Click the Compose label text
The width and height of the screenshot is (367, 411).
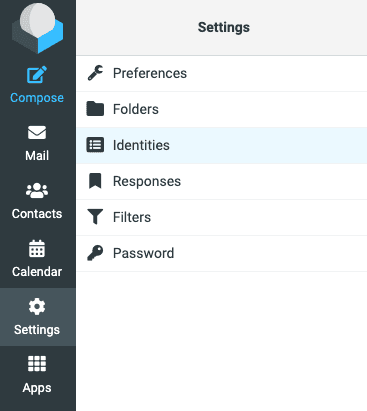(37, 98)
